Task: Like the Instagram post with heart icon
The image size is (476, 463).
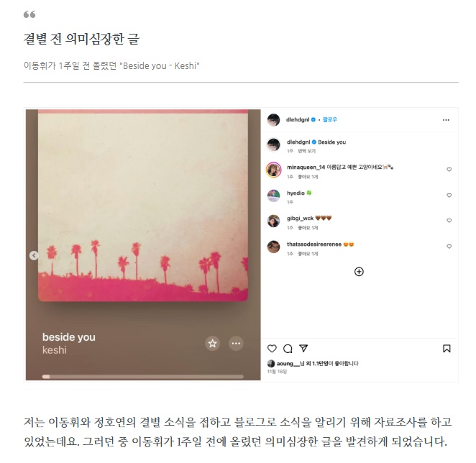Action: [272, 348]
